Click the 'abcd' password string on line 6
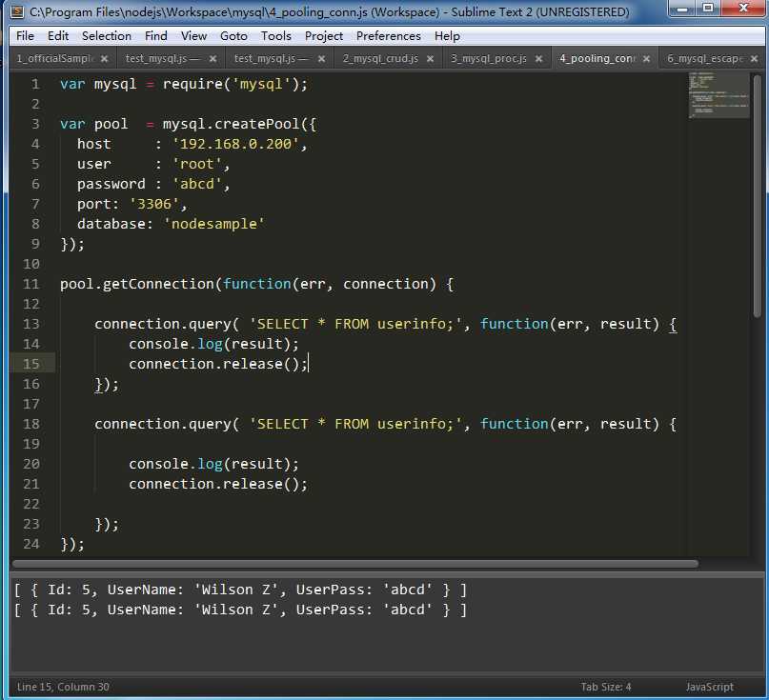The image size is (769, 700). click(x=197, y=185)
